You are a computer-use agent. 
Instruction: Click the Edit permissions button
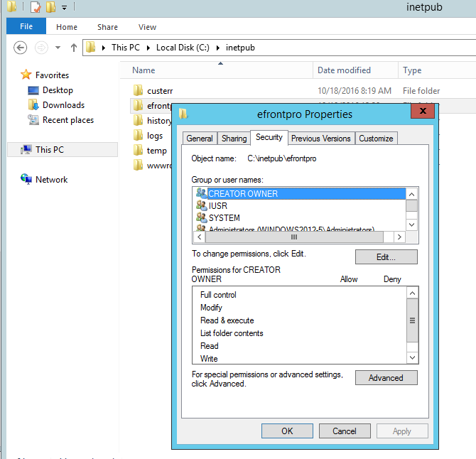coord(386,257)
